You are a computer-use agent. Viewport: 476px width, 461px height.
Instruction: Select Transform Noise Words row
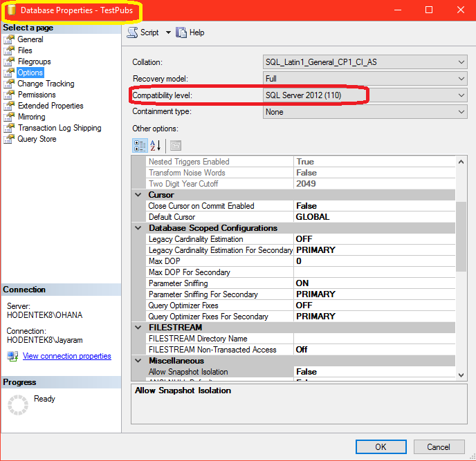[300, 173]
